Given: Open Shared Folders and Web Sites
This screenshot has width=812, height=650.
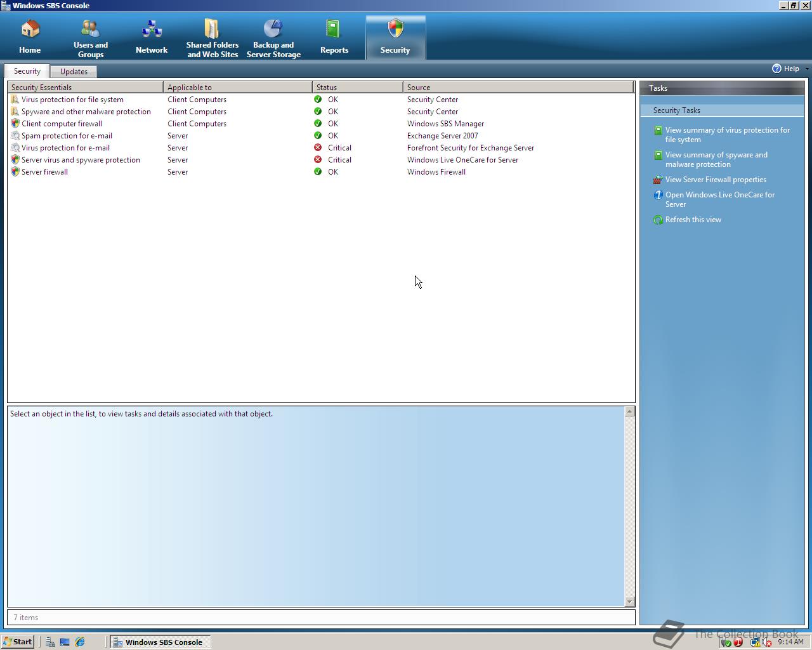Looking at the screenshot, I should pyautogui.click(x=213, y=37).
